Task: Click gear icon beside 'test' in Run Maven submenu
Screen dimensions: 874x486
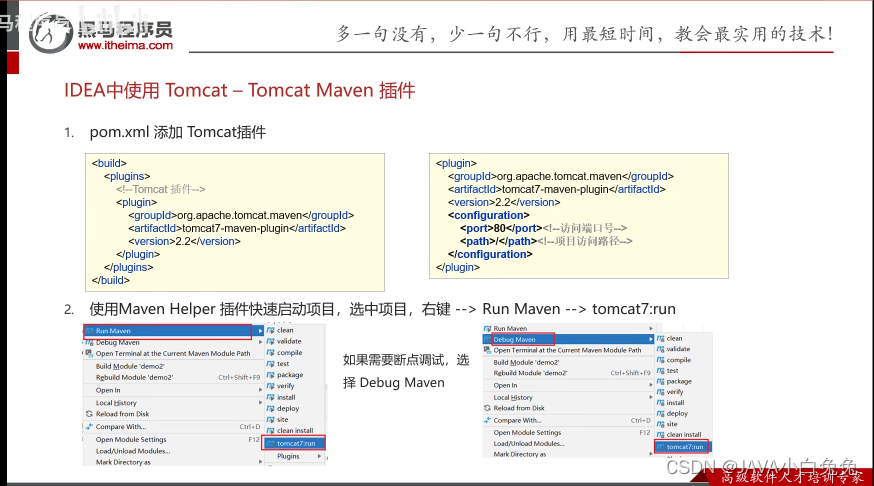Action: click(270, 363)
